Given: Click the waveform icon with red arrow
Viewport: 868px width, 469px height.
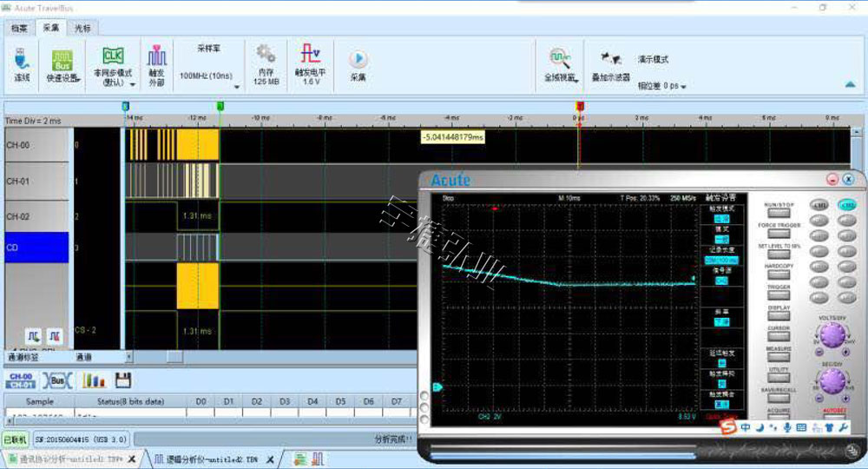Looking at the screenshot, I should tap(54, 335).
